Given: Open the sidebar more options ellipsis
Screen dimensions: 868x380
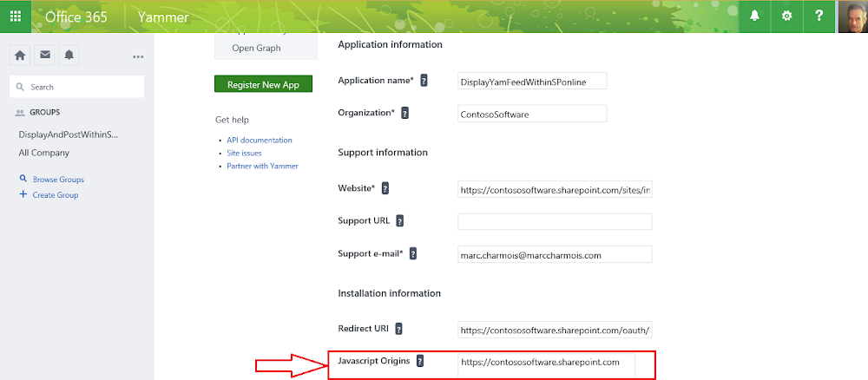Looking at the screenshot, I should pos(138,56).
